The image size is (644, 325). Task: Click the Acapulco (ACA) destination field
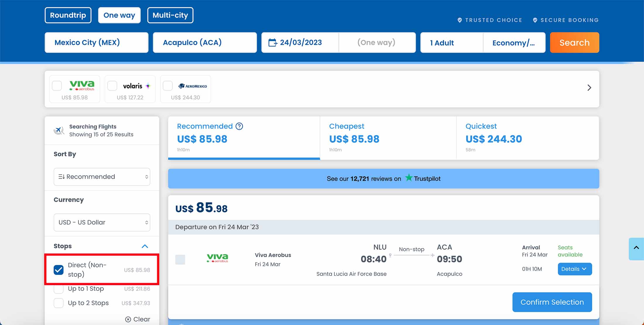205,42
